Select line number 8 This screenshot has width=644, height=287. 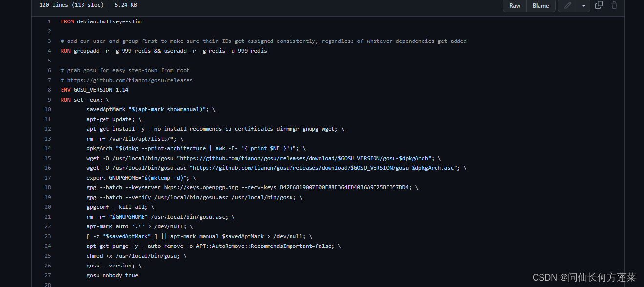pos(49,90)
